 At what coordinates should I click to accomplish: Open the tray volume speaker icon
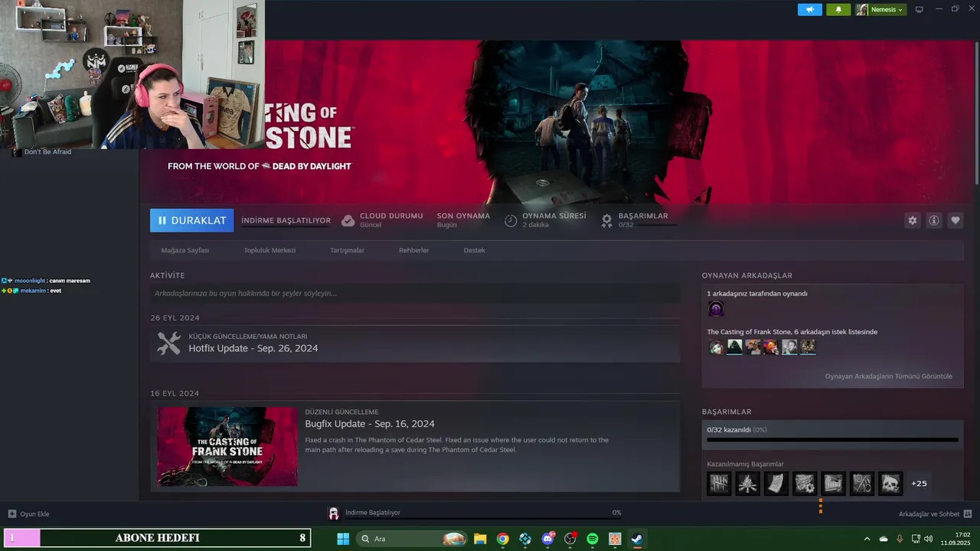pos(928,539)
